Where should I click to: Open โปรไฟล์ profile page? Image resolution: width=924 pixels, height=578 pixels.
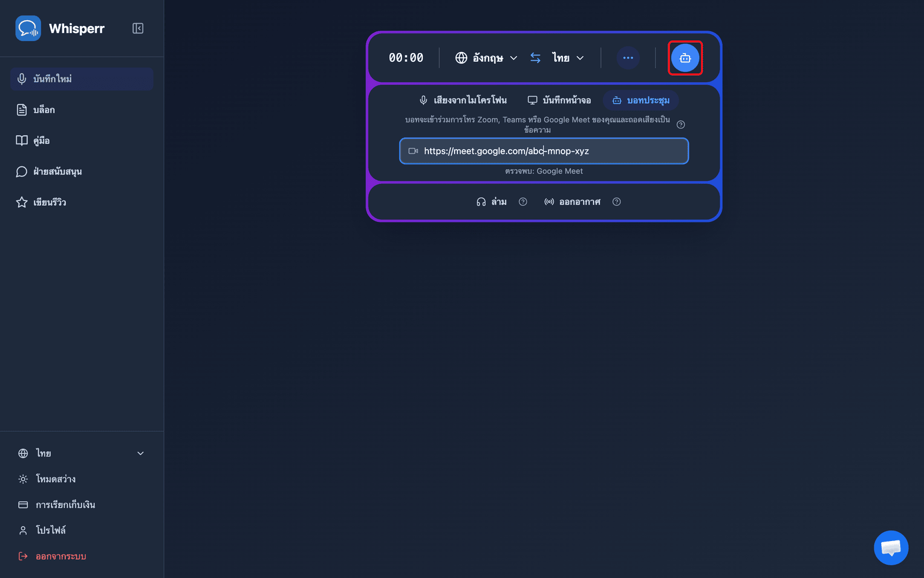[81, 530]
